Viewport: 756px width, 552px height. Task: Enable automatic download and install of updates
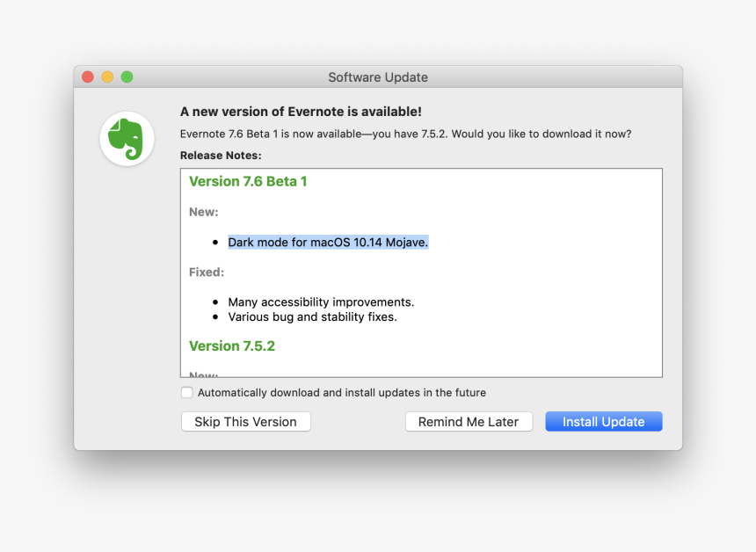(186, 392)
